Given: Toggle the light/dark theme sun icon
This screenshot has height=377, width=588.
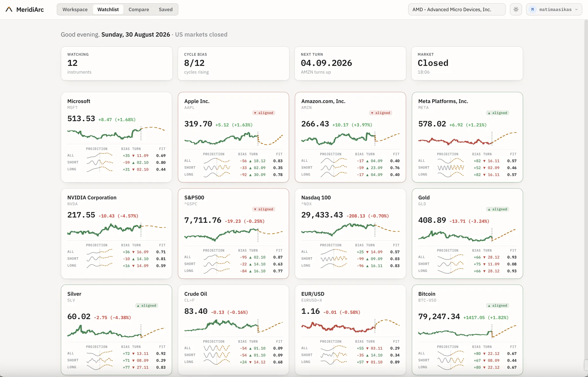Looking at the screenshot, I should point(516,9).
